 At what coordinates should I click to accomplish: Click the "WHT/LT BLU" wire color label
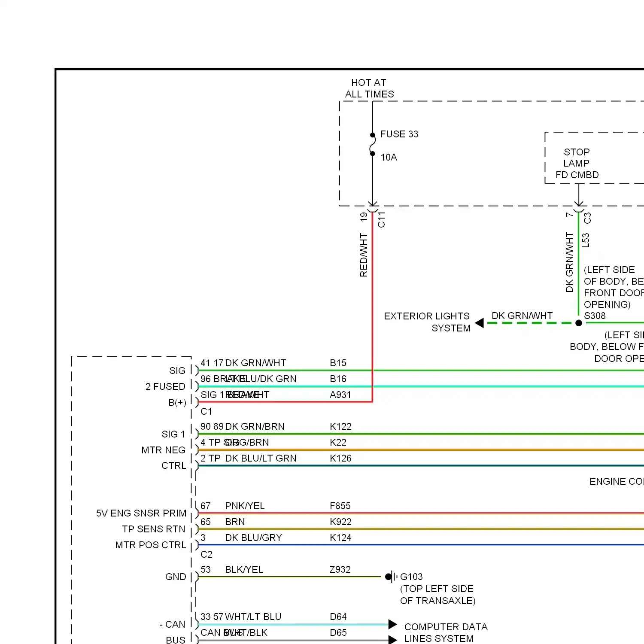pyautogui.click(x=253, y=617)
